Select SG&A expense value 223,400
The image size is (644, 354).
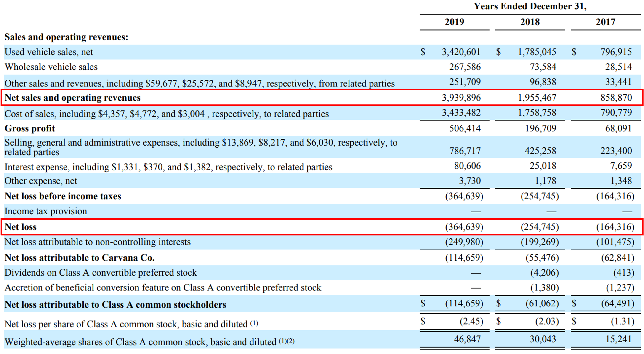coord(616,151)
